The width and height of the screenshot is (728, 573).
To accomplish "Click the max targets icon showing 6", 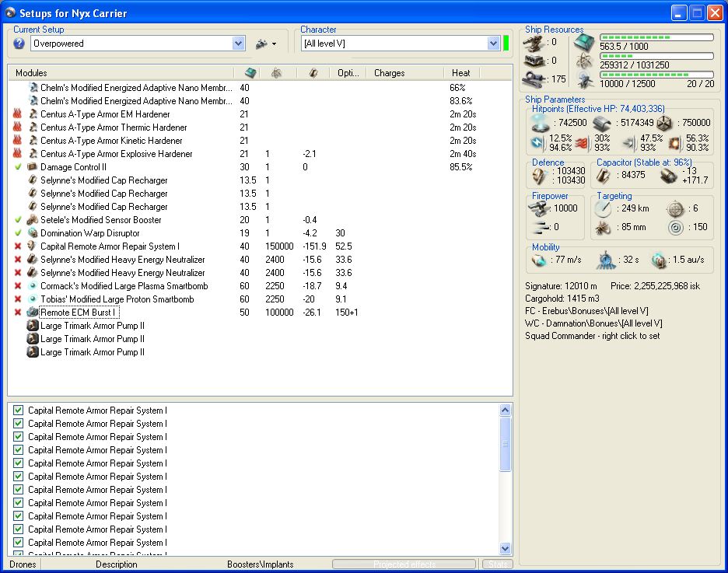I will (x=676, y=209).
